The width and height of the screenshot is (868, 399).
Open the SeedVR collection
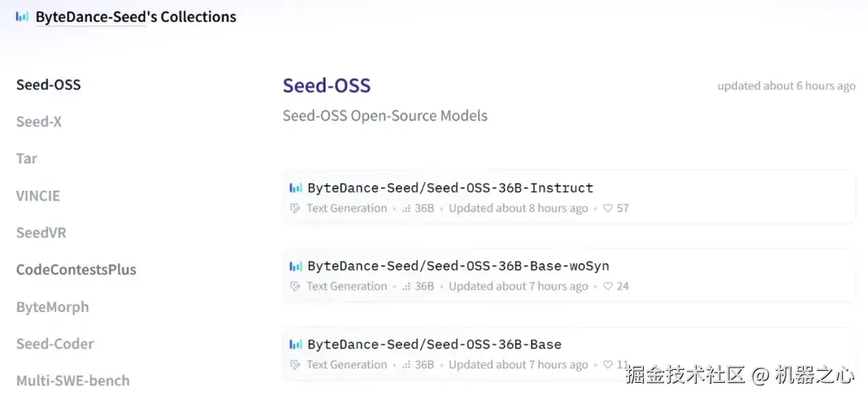click(41, 232)
